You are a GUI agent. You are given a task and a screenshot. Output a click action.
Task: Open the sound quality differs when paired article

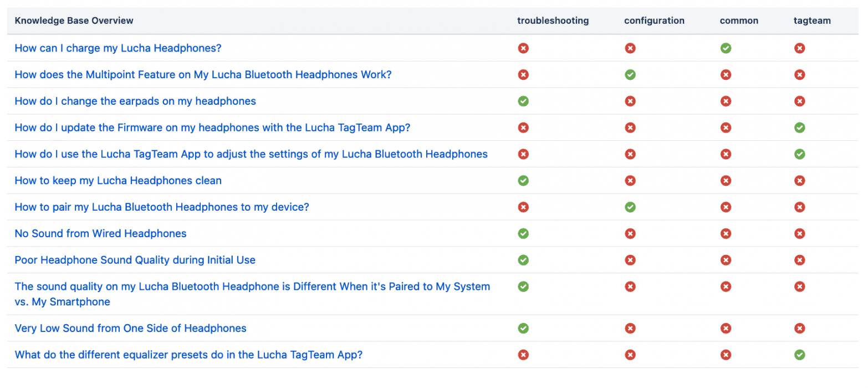[252, 294]
